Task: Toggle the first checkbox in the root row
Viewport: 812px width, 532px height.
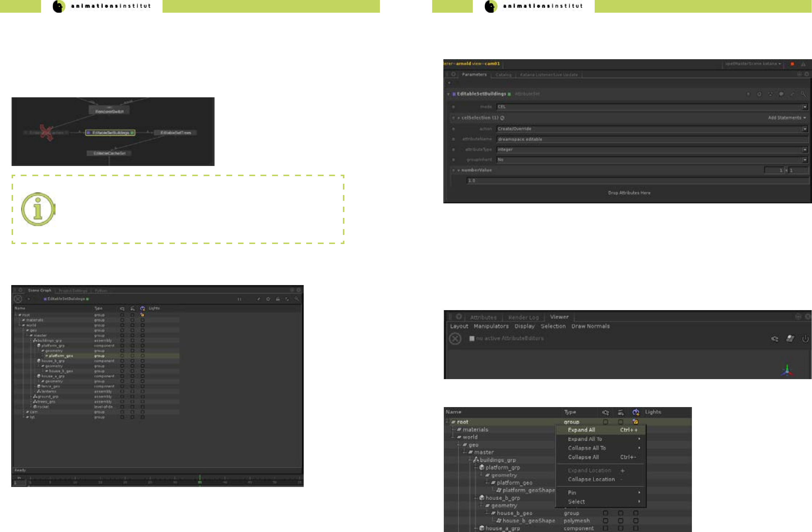Action: tap(606, 422)
